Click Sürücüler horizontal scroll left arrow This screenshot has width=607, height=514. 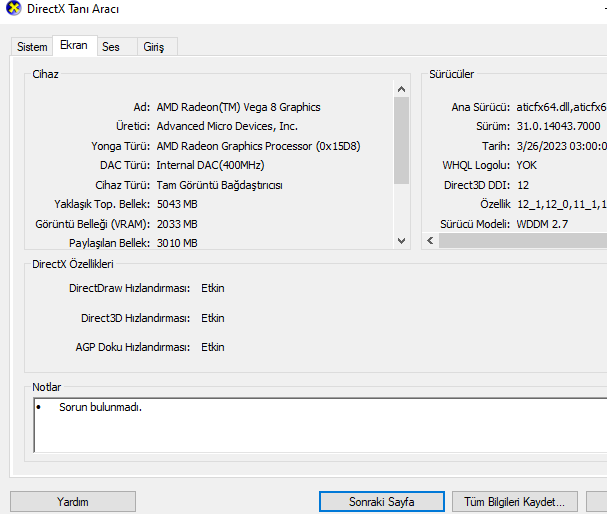click(430, 240)
